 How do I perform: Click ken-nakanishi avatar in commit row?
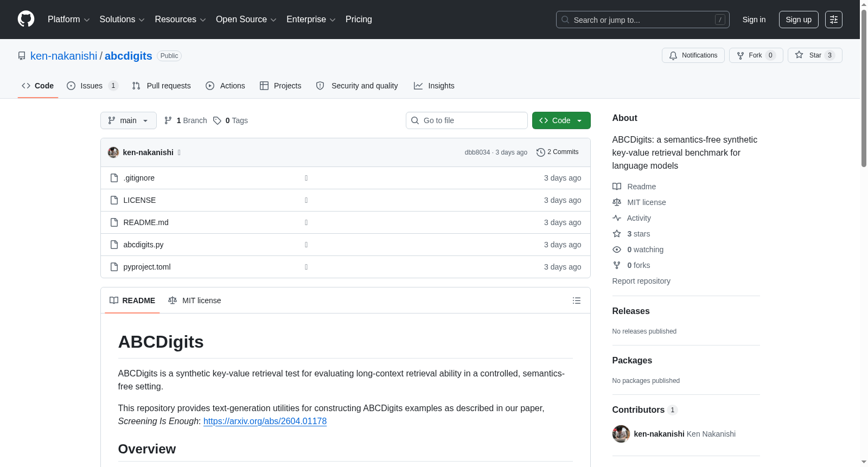pyautogui.click(x=113, y=152)
